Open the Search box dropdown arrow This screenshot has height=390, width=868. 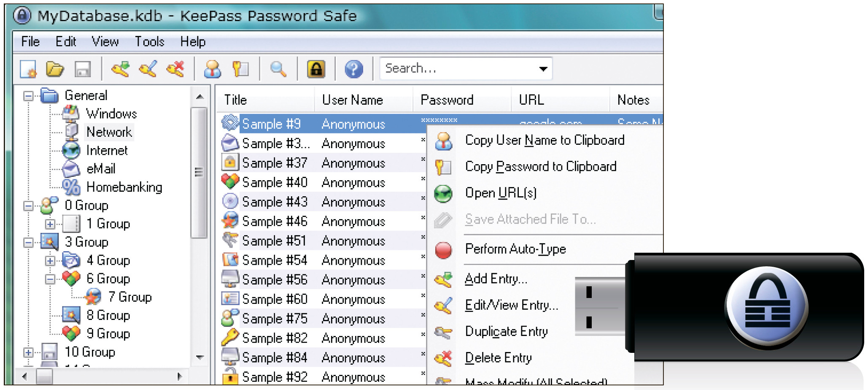click(x=543, y=69)
